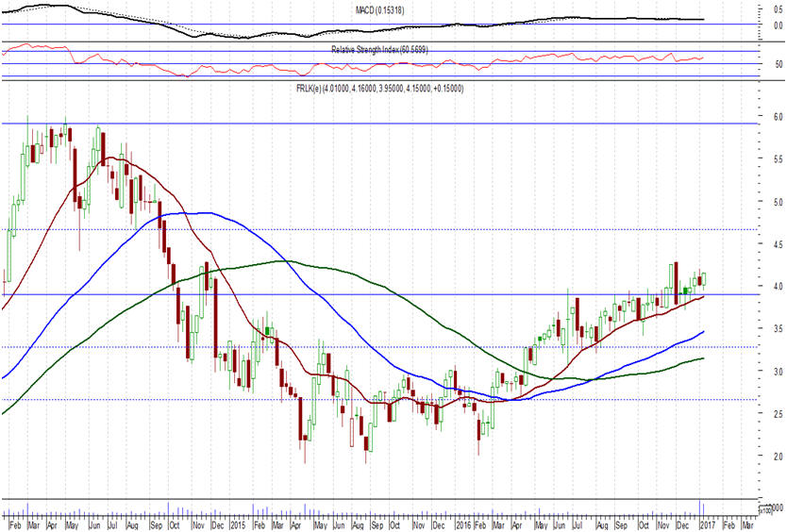Click the 2016 year label on the time axis
Viewport: 787px width, 532px height.
click(x=463, y=525)
